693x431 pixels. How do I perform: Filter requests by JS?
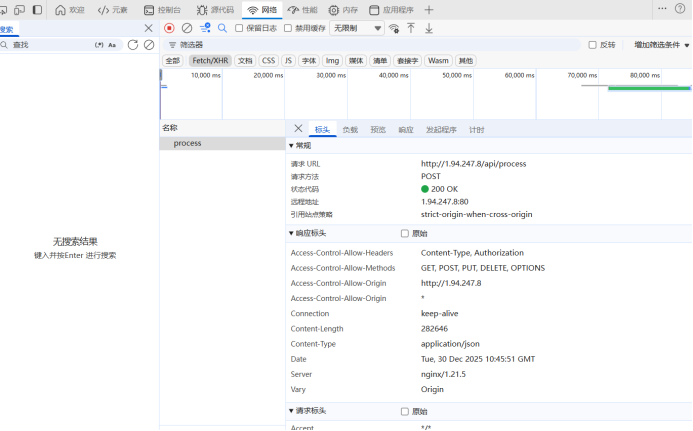(x=288, y=61)
